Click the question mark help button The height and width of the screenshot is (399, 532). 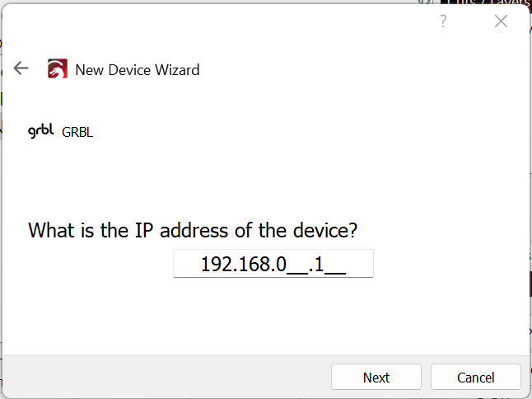[x=443, y=21]
